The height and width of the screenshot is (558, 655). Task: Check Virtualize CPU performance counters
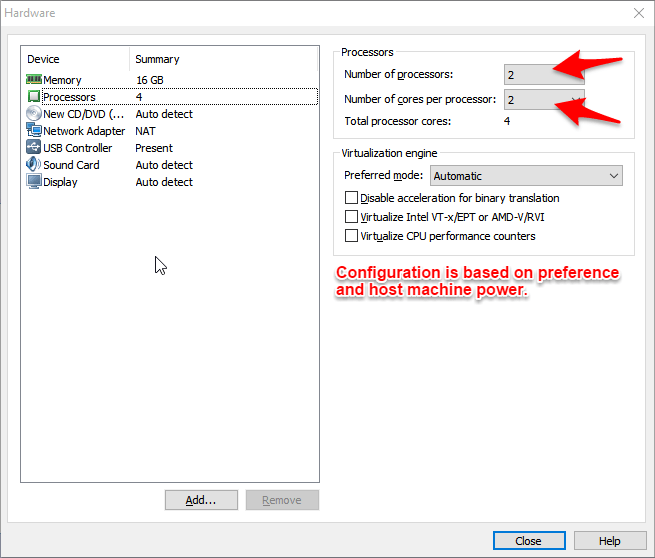(351, 236)
